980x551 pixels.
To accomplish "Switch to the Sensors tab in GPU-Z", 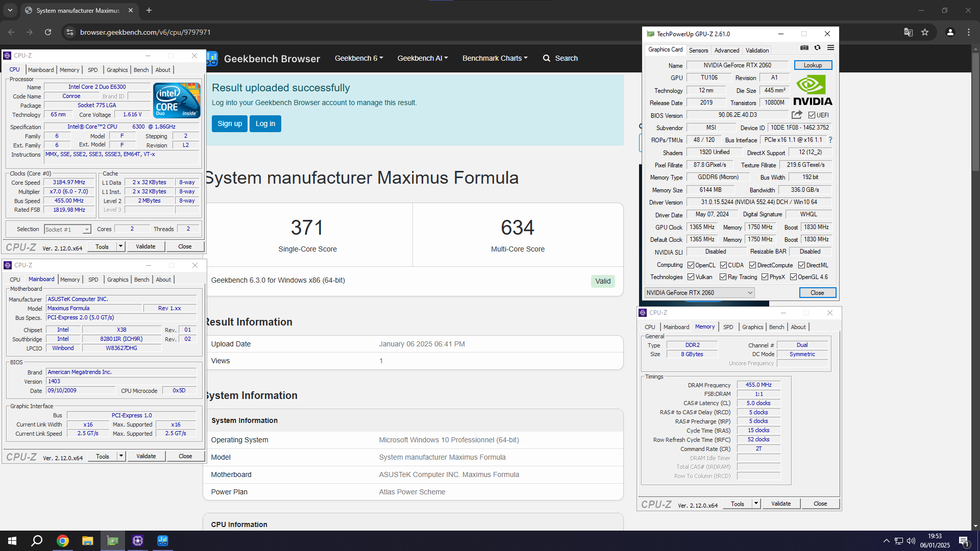I will coord(698,50).
